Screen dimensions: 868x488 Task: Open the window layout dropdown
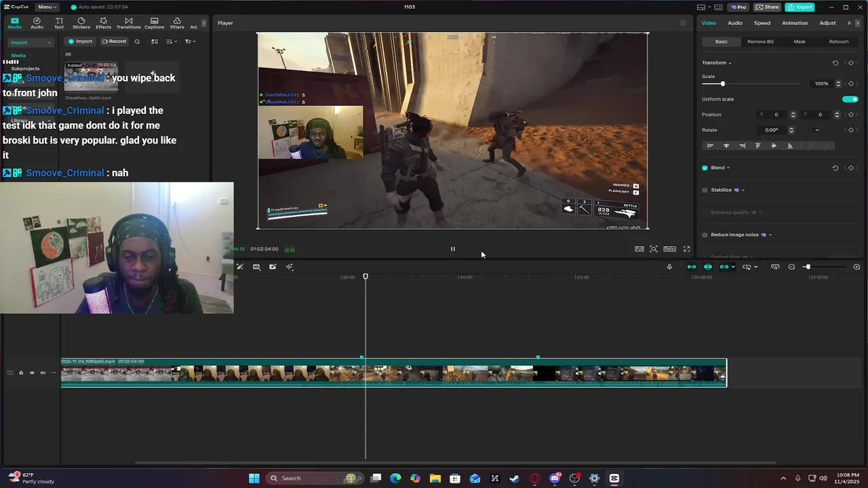click(704, 7)
